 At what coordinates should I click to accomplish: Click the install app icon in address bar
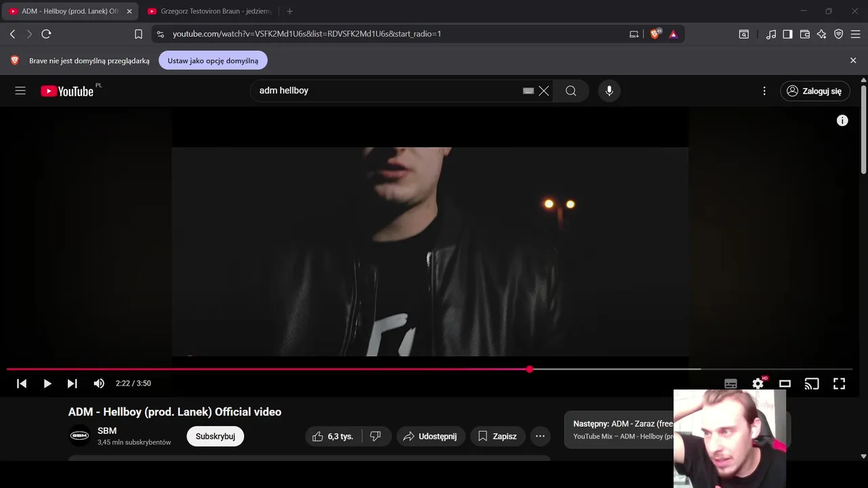(x=634, y=34)
